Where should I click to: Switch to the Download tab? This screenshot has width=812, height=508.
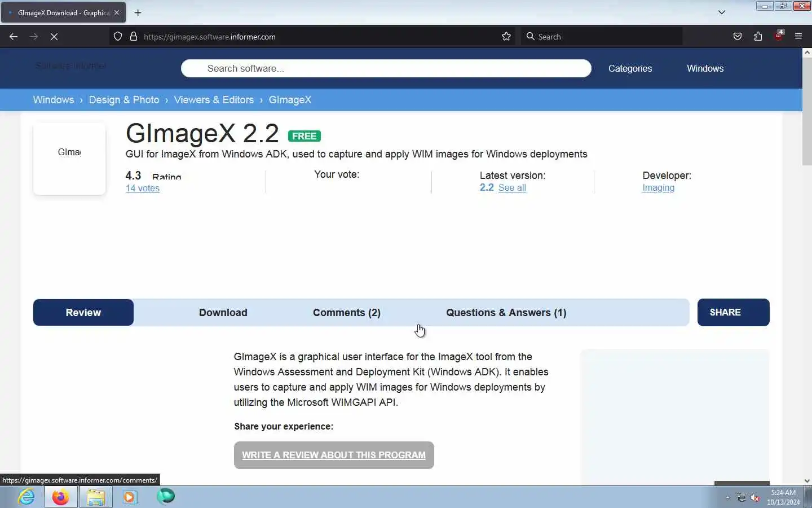click(x=223, y=313)
